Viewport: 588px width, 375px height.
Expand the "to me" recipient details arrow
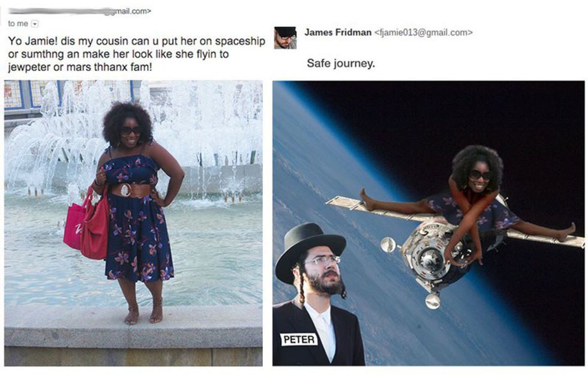tap(35, 23)
